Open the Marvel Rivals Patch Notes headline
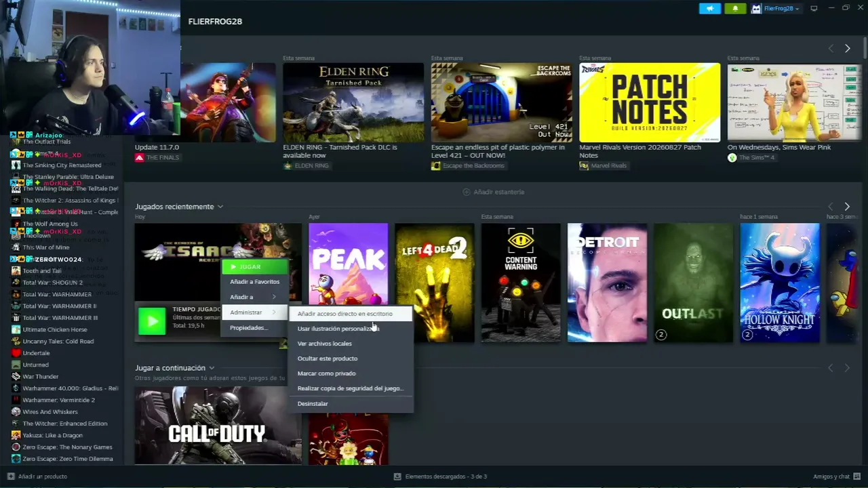This screenshot has width=868, height=488. [640, 151]
